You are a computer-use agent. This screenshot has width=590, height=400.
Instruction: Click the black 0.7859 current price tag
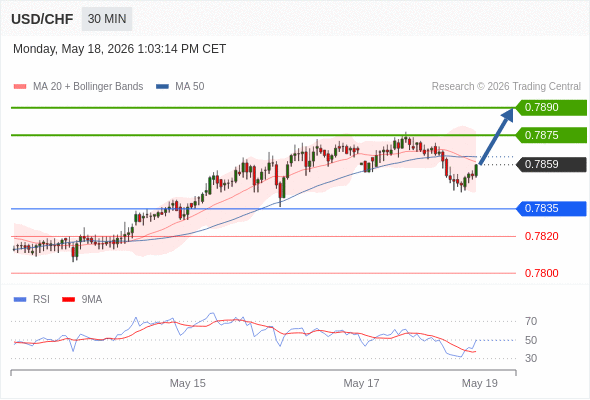(551, 164)
